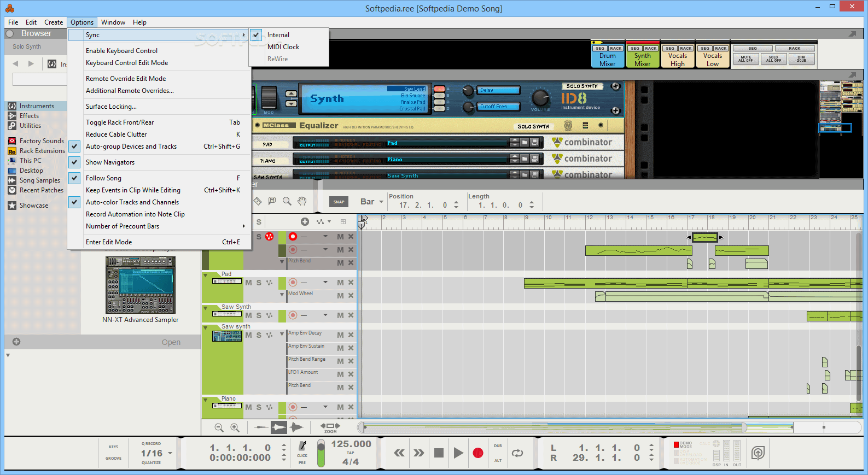Screen dimensions: 868x475
Task: Collapse the Piano track triangle
Action: tap(206, 400)
